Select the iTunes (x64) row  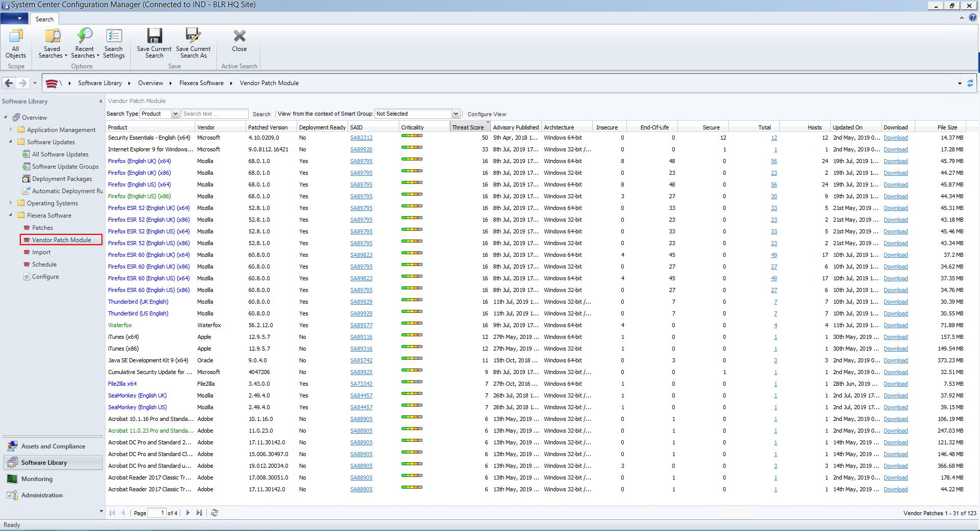click(x=536, y=337)
